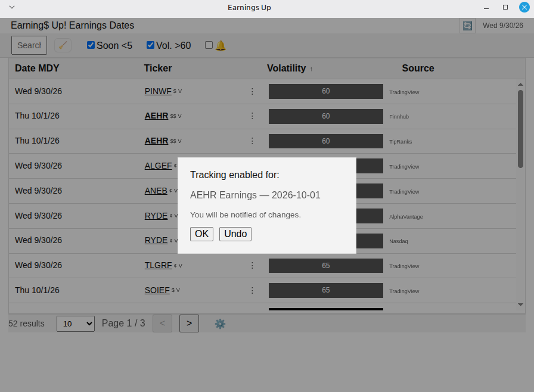Click the Finnhub source label
Screen dimensions: 534x392
[399, 117]
